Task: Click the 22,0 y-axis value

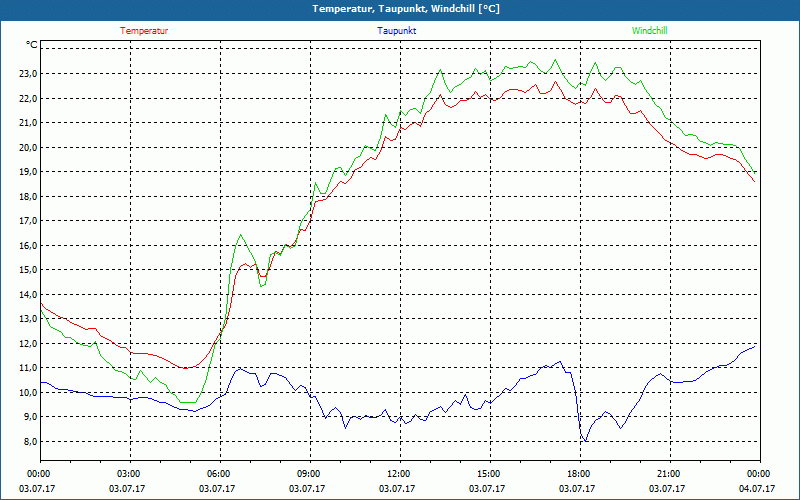Action: tap(29, 98)
